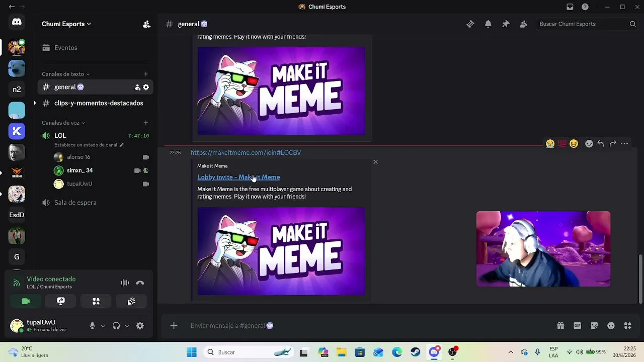Reply to the makeitmeme link message
Screen dimensions: 644x362
[x=601, y=144]
